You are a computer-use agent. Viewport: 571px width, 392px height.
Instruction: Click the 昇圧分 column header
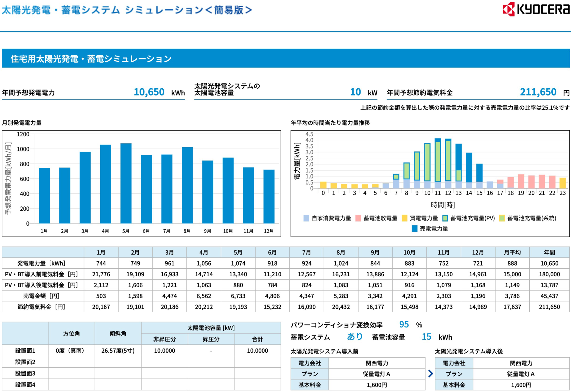[x=211, y=339]
